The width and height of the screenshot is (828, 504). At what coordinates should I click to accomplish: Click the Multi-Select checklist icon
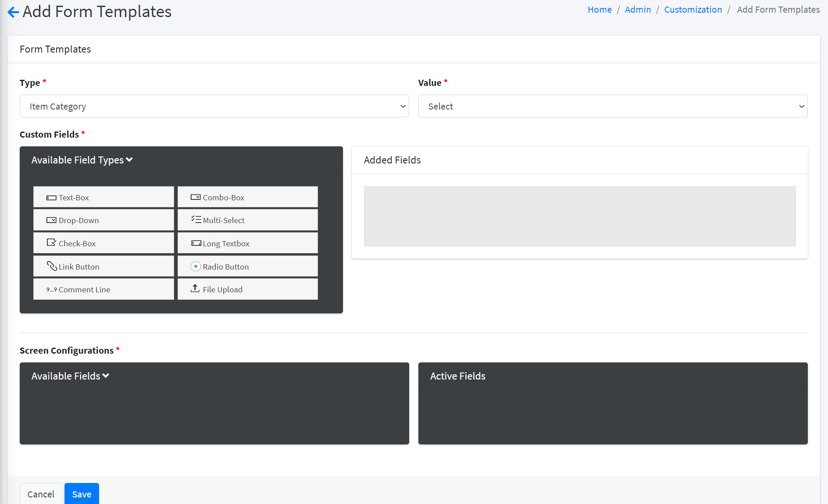(x=196, y=219)
